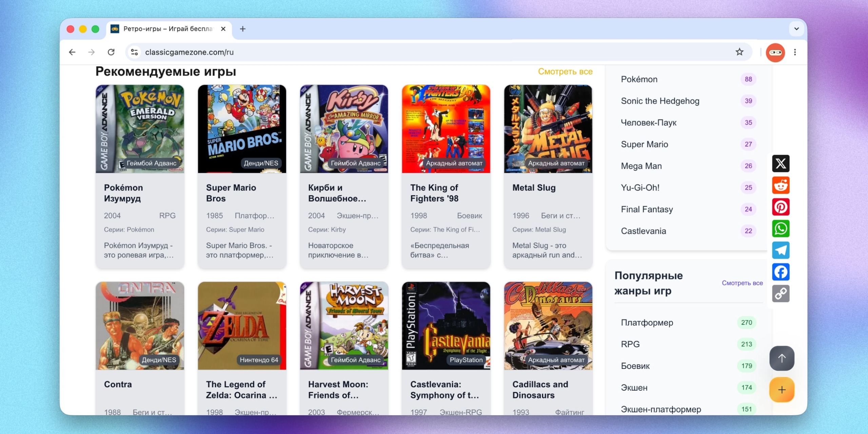
Task: Open Castlevania Symphony cover image
Action: click(446, 325)
